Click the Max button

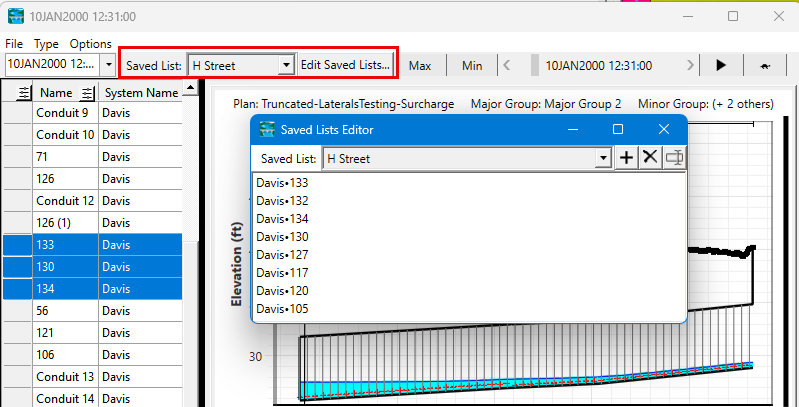[x=420, y=65]
